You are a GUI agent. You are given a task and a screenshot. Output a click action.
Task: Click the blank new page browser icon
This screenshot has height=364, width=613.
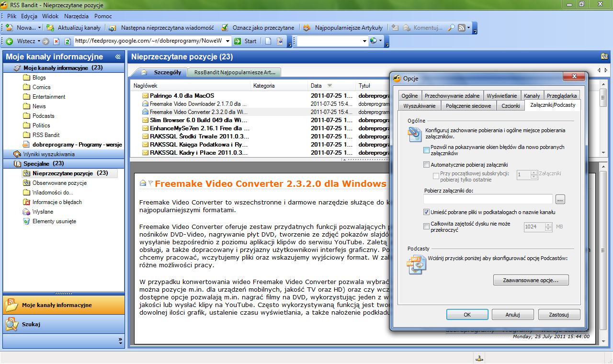tap(269, 41)
